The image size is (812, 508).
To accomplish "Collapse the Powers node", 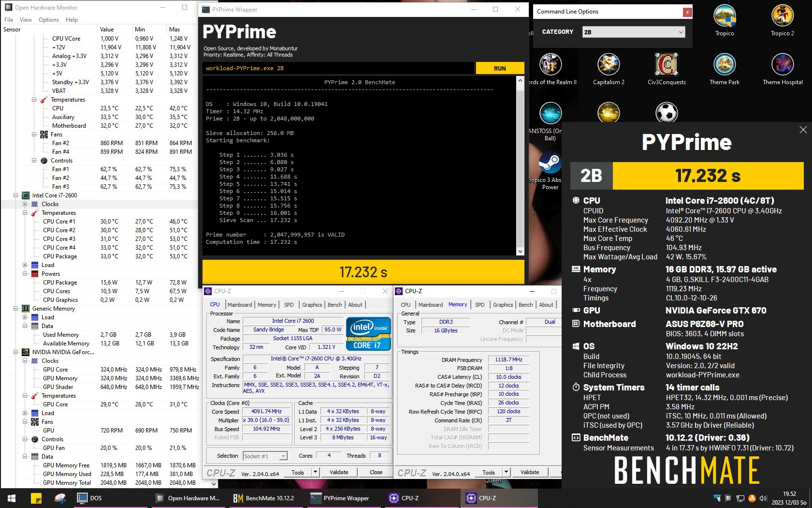I will click(x=25, y=274).
